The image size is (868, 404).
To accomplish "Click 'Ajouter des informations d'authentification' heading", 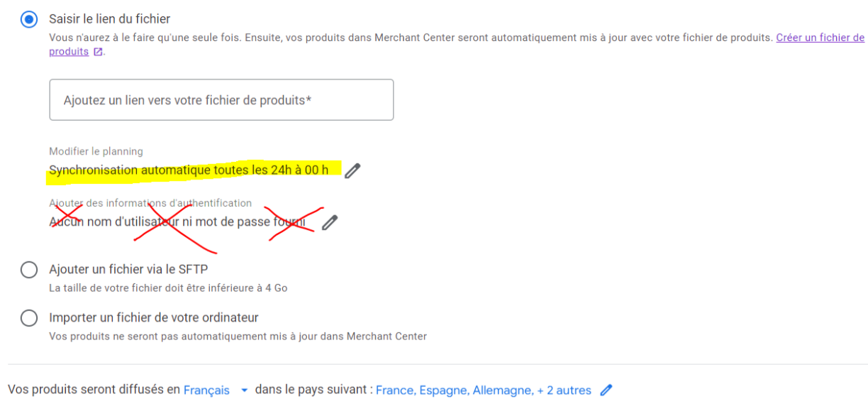I will pyautogui.click(x=150, y=203).
